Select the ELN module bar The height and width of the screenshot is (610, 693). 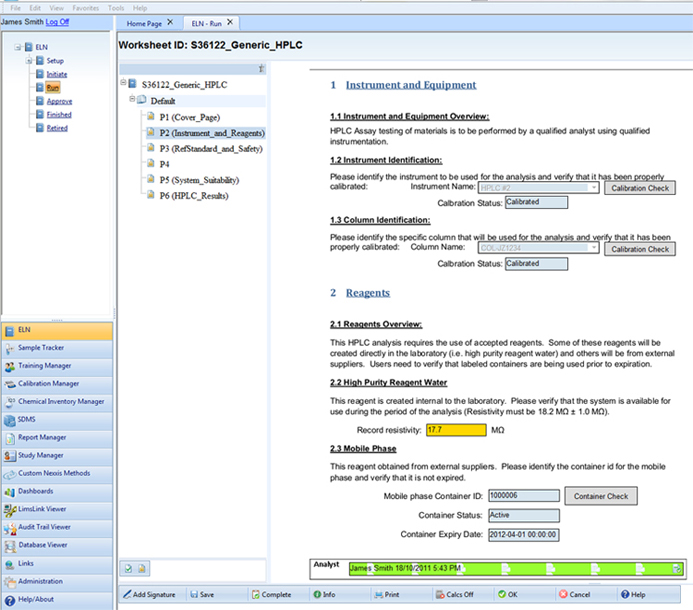click(57, 331)
